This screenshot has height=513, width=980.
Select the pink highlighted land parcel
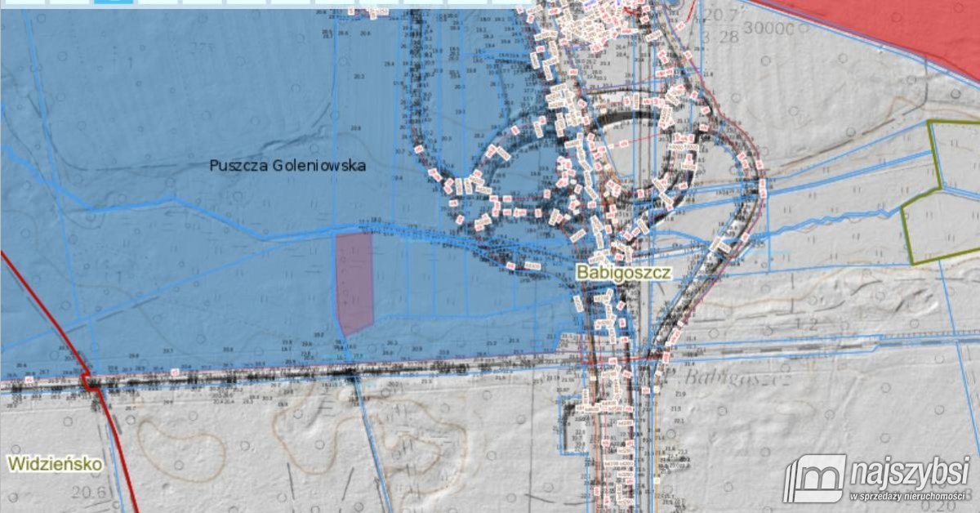tap(355, 282)
